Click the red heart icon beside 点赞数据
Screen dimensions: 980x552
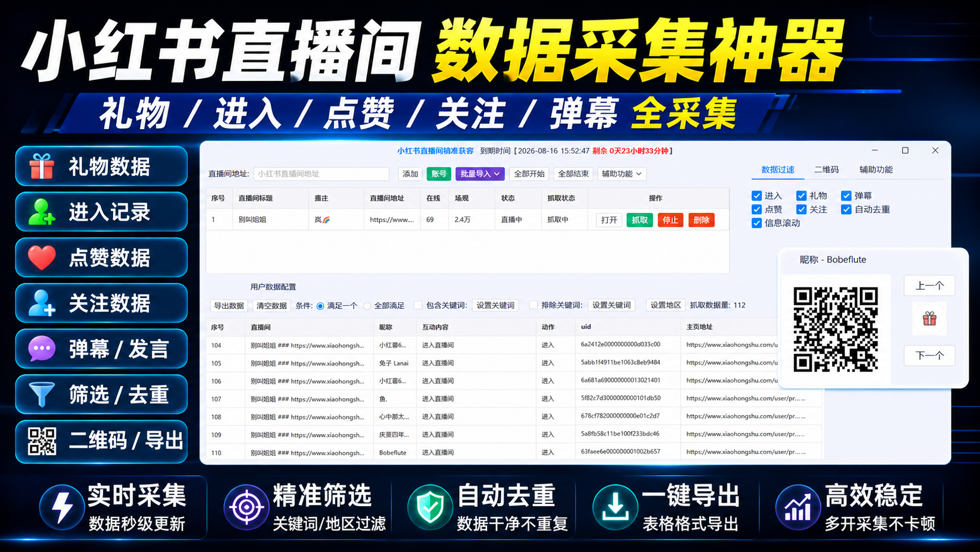(x=42, y=258)
